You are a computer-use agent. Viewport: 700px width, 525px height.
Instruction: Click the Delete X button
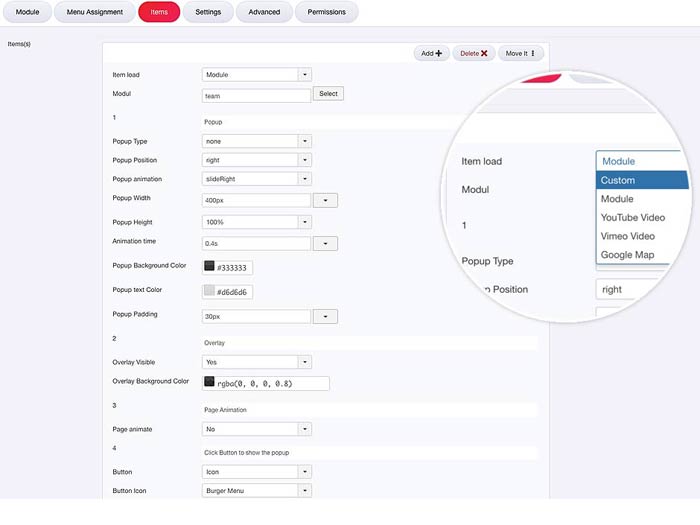(x=473, y=53)
